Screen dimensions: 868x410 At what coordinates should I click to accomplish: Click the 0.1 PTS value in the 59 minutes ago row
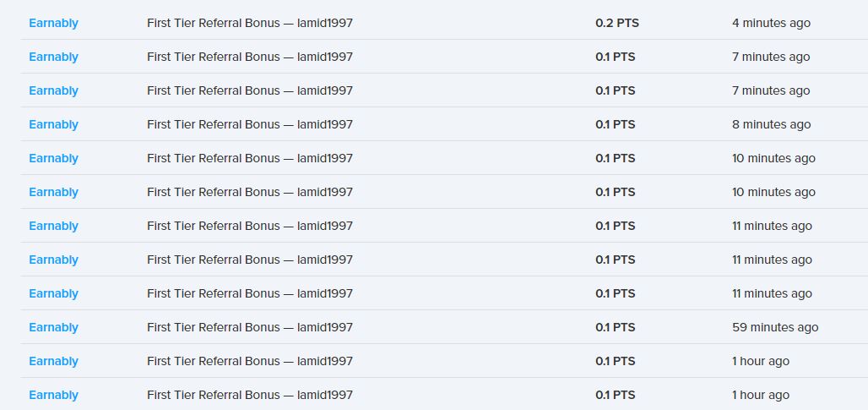(x=615, y=327)
